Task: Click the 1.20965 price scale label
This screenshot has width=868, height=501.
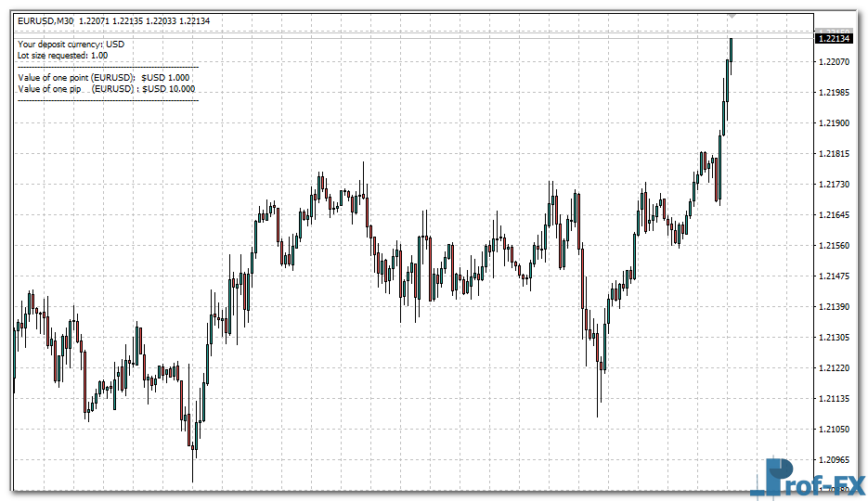Action: tap(835, 460)
